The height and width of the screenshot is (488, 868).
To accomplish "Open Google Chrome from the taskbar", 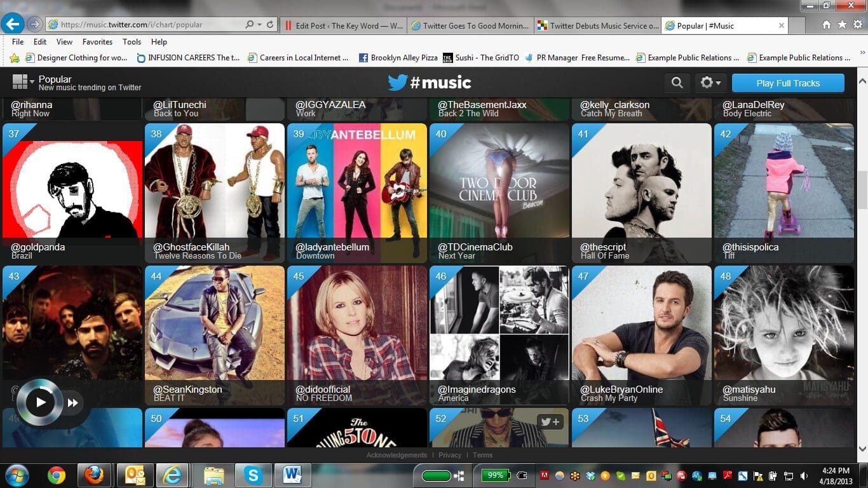I will [x=56, y=475].
